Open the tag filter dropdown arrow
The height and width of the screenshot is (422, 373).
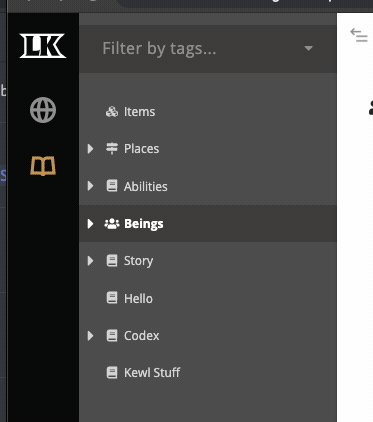click(x=309, y=48)
